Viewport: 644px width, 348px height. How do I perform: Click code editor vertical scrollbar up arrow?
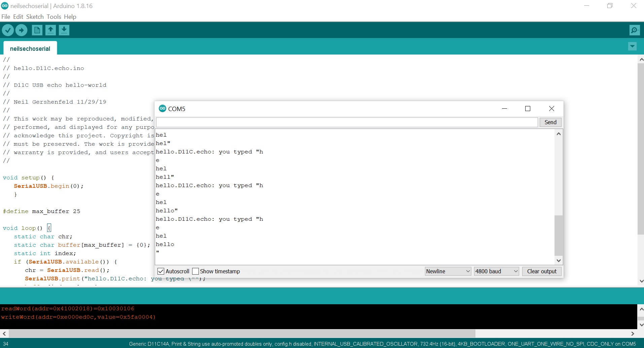(641, 60)
